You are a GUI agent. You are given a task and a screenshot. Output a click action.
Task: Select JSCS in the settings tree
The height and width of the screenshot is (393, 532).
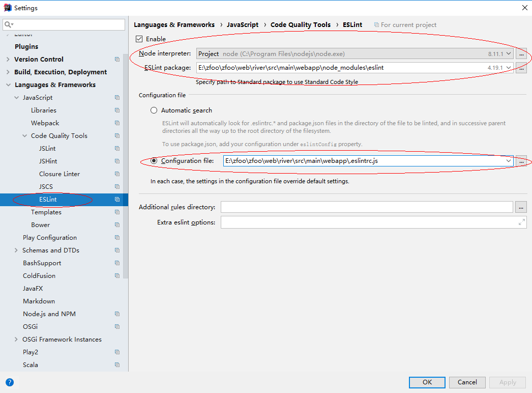click(46, 186)
